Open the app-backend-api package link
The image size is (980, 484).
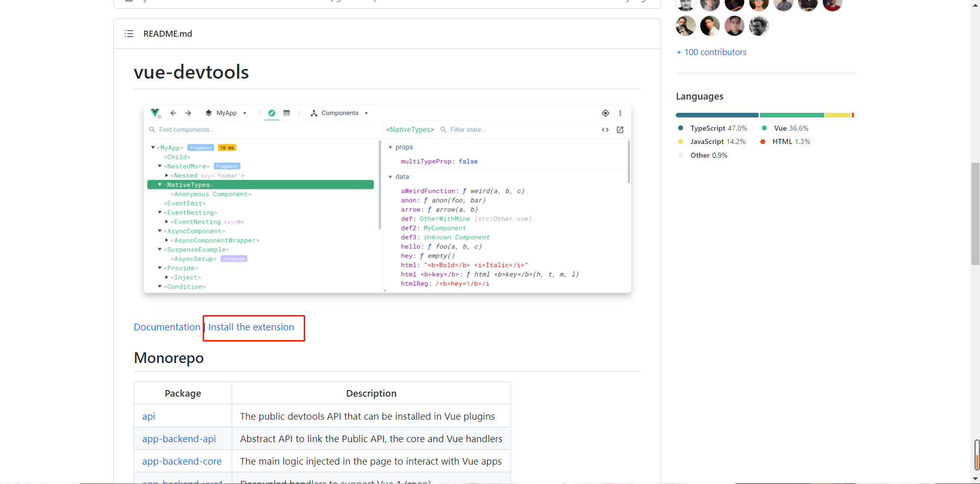pos(179,439)
